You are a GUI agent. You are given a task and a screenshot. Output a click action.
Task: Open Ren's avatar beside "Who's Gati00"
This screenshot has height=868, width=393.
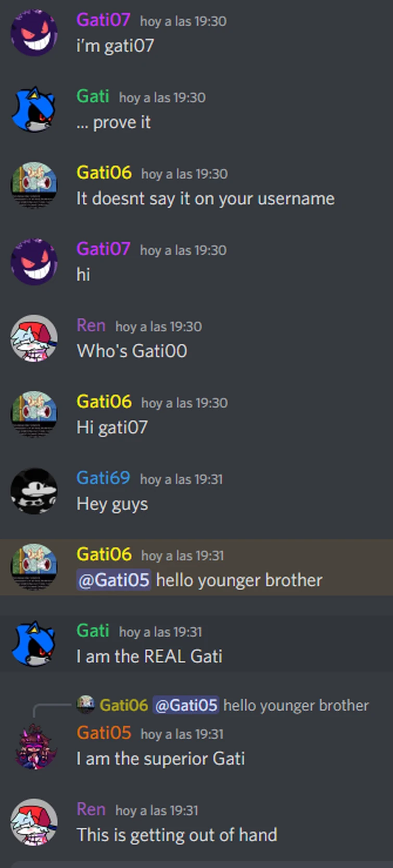tap(34, 338)
